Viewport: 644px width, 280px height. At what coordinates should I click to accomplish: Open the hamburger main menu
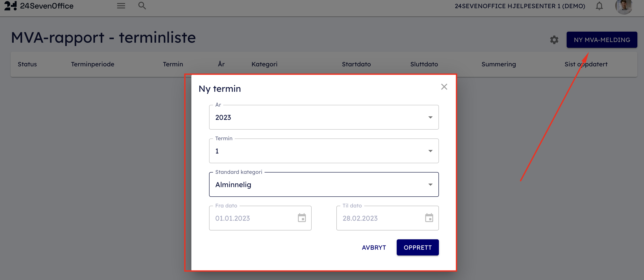121,6
